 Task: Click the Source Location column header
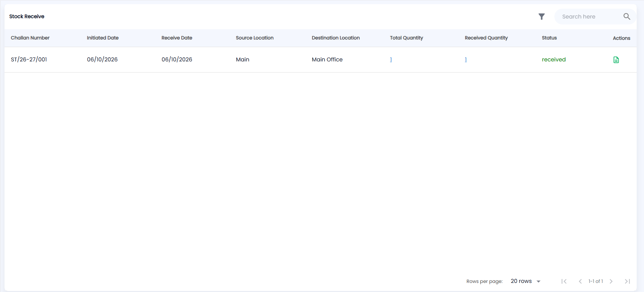click(255, 38)
